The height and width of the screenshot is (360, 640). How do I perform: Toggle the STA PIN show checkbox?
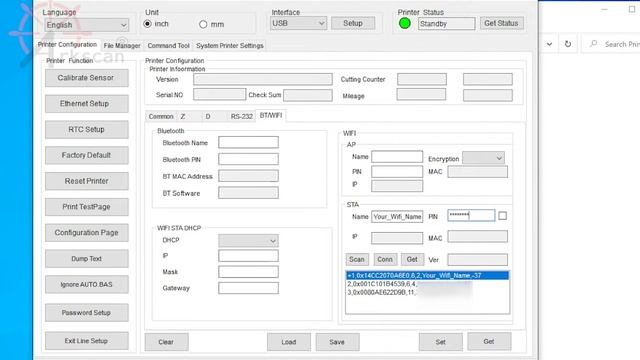coord(502,216)
